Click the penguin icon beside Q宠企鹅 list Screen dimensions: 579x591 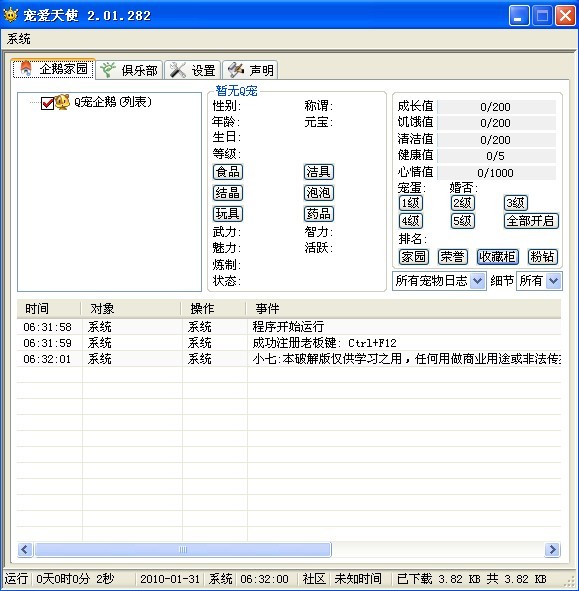pyautogui.click(x=63, y=102)
